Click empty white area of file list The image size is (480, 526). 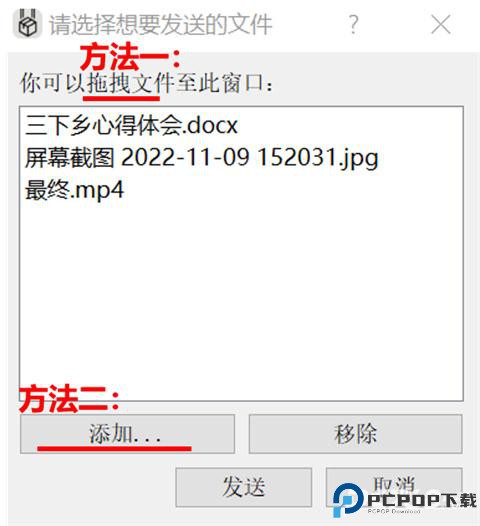[242, 295]
